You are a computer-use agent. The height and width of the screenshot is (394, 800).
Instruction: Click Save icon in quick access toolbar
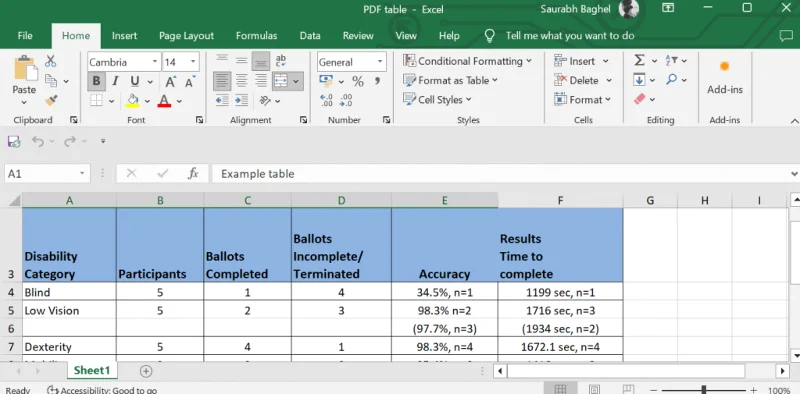(x=14, y=141)
